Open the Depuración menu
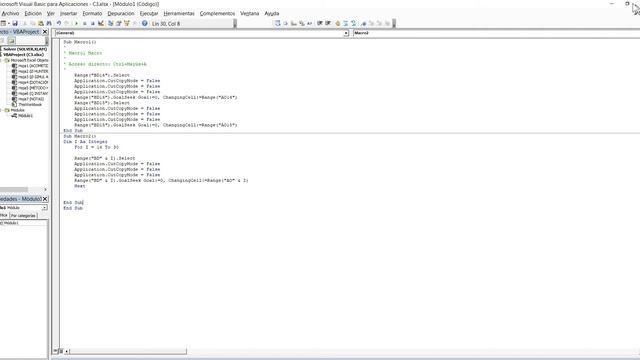The height and width of the screenshot is (360, 640). (121, 13)
